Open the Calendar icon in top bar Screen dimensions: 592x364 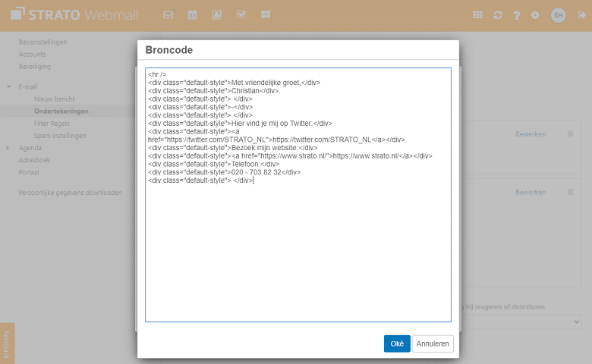coord(193,14)
